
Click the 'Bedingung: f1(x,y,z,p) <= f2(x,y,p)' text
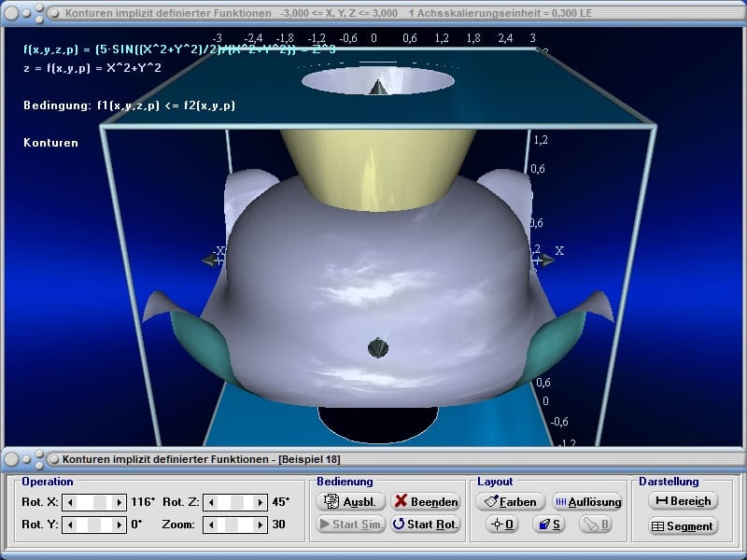pyautogui.click(x=129, y=105)
